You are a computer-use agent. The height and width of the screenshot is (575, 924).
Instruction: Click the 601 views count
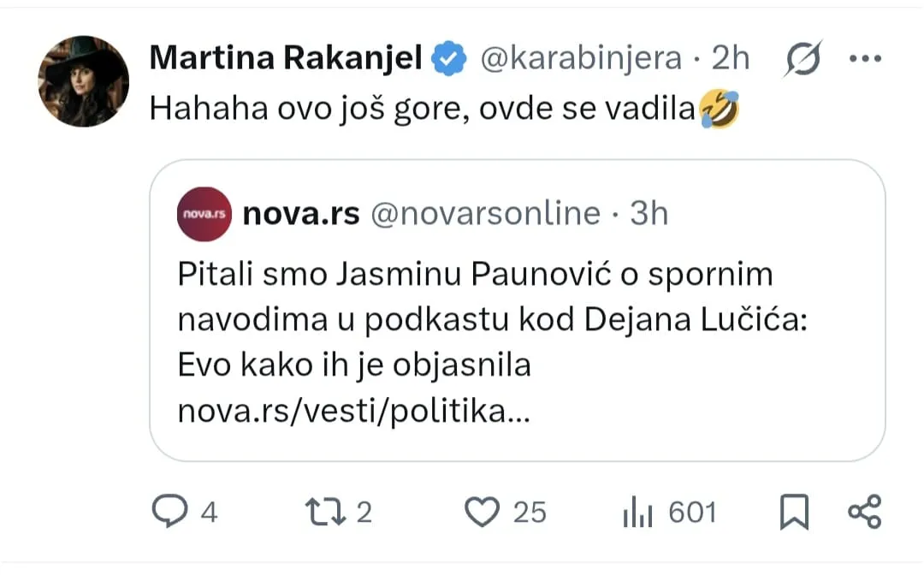(x=692, y=512)
